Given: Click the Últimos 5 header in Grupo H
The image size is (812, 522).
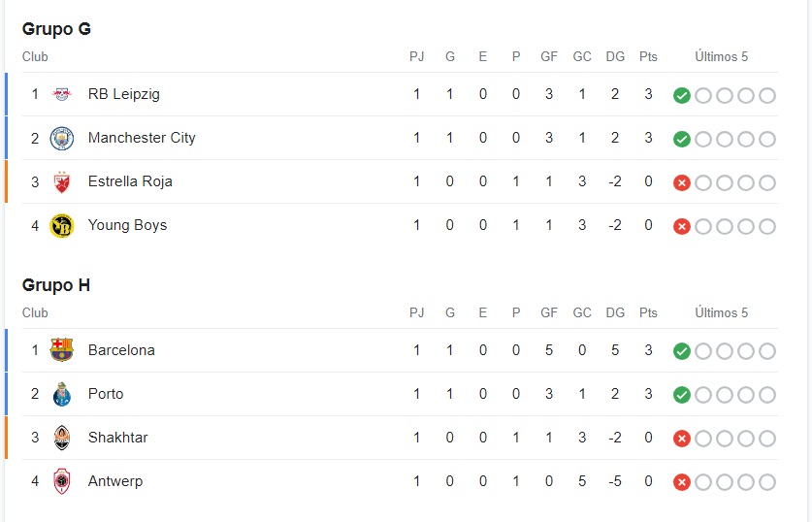Looking at the screenshot, I should (722, 312).
